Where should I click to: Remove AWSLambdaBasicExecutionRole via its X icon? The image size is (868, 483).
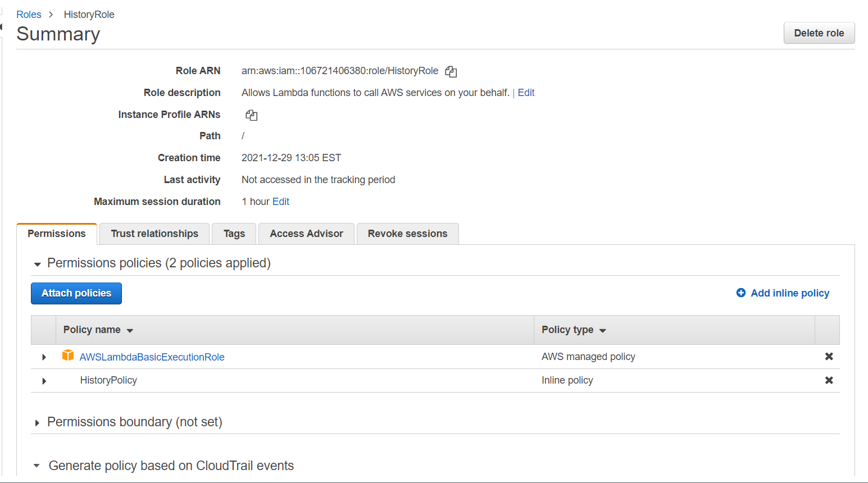(x=829, y=356)
